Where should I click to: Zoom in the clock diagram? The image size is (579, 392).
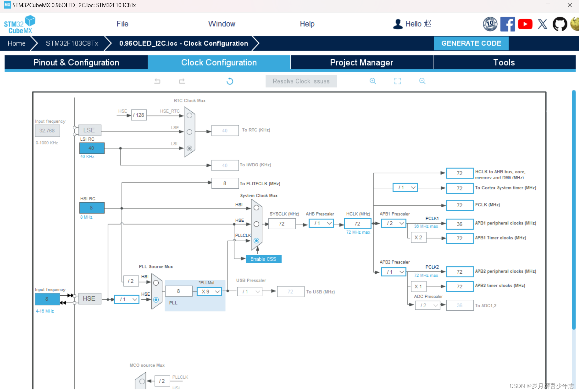373,81
